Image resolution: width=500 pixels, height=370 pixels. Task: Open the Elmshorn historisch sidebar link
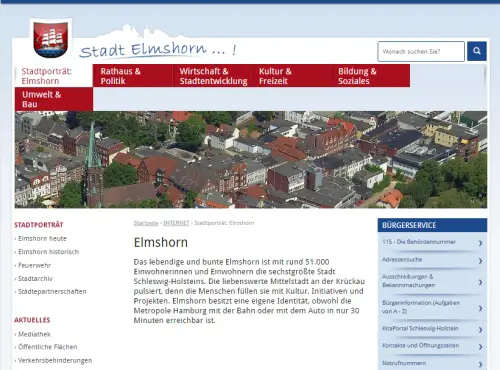click(x=49, y=252)
